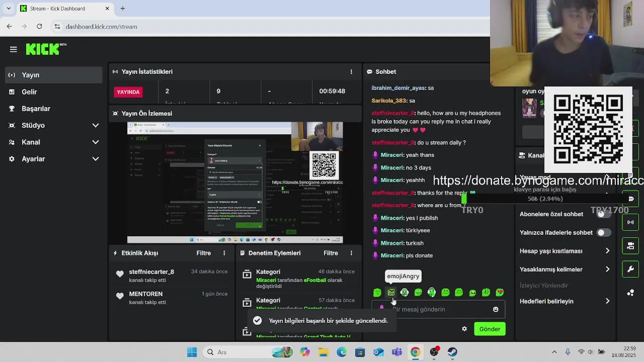This screenshot has width=644, height=362.
Task: Reload the page in Chrome
Action: coord(39,26)
